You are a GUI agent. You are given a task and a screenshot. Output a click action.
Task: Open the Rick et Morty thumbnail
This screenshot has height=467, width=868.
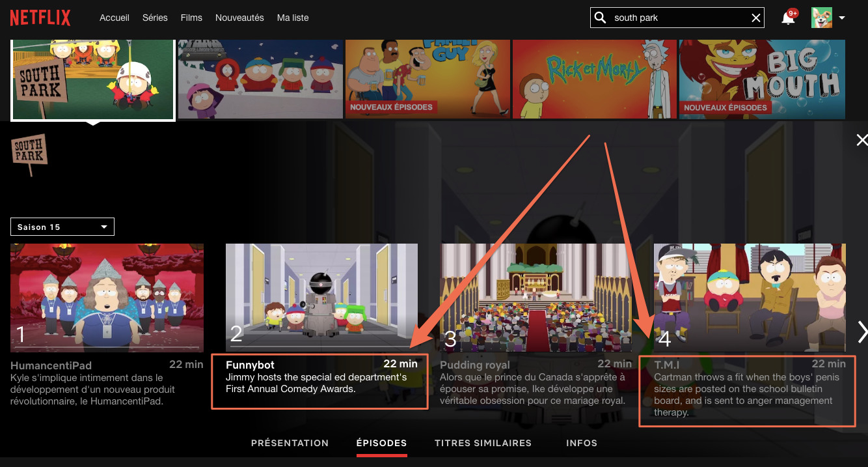595,79
